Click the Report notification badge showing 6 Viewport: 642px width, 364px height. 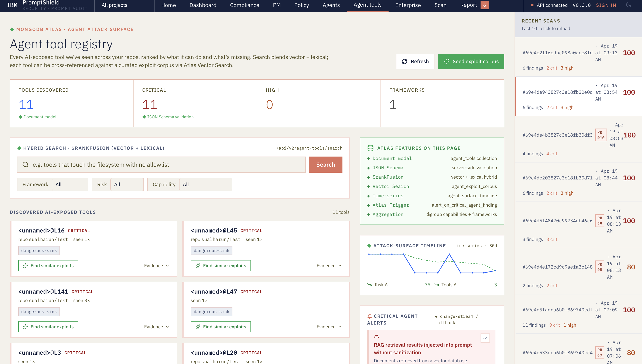[x=485, y=5]
